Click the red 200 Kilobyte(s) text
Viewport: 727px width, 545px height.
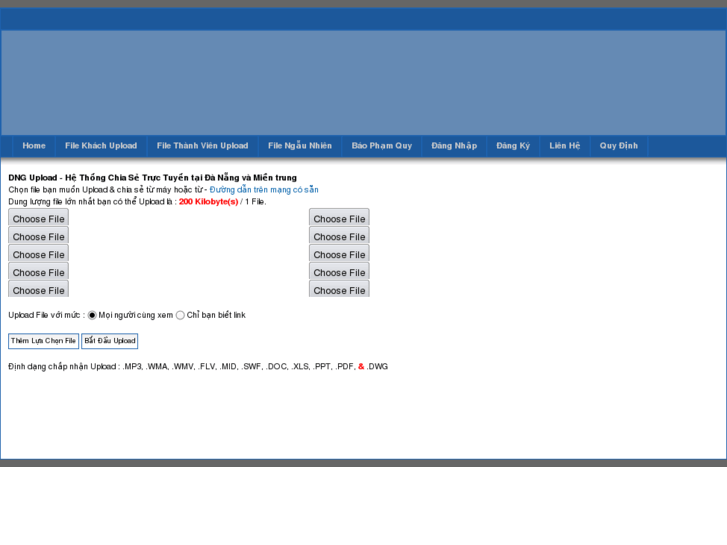[x=209, y=202]
